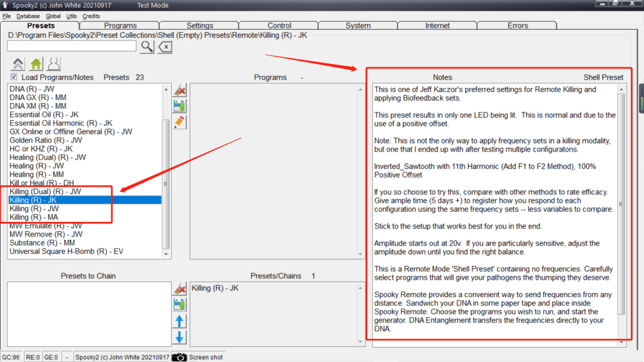The image size is (644, 362).
Task: Toggle the Load Programs/Notes checkbox
Action: click(14, 77)
